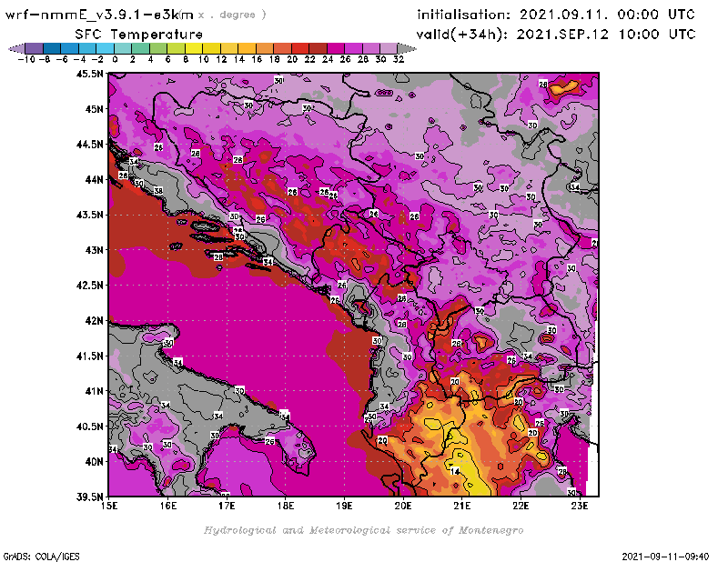Image resolution: width=728 pixels, height=562 pixels.
Task: Click the 42N latitude label
Action: 94,321
